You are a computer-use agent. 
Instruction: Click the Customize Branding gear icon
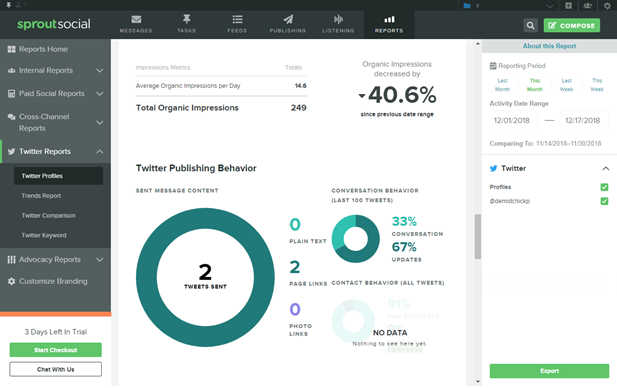tap(11, 281)
